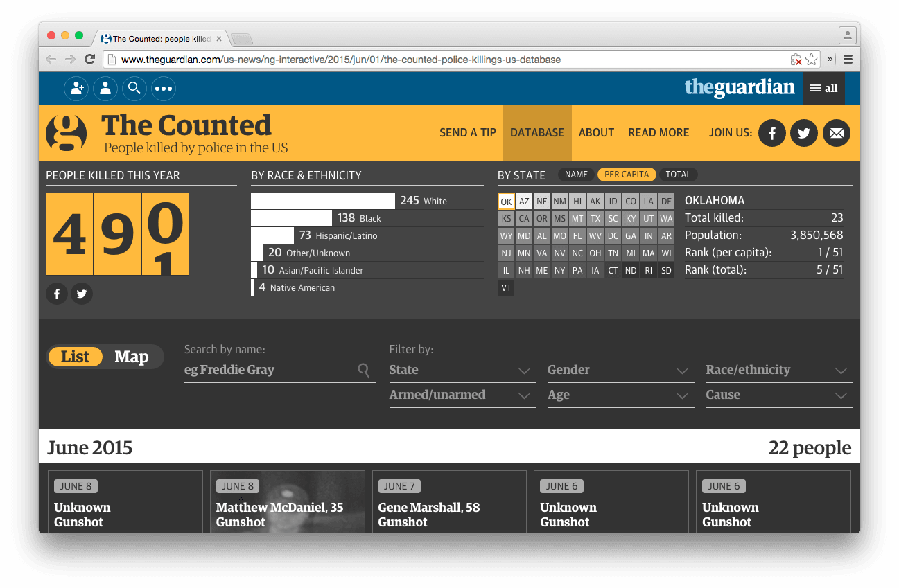This screenshot has width=899, height=588.
Task: Click the Search by name field
Action: (x=270, y=371)
